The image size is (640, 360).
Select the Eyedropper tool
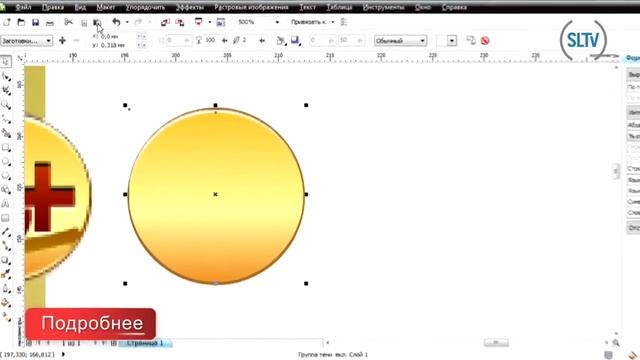tap(6, 274)
